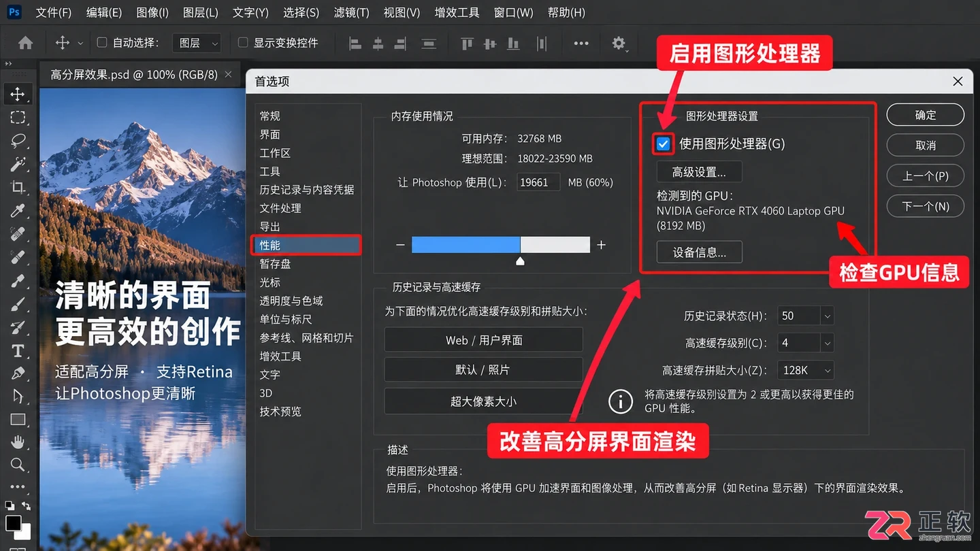Select the Zoom tool
Screen dimensions: 980x551
pos(18,465)
